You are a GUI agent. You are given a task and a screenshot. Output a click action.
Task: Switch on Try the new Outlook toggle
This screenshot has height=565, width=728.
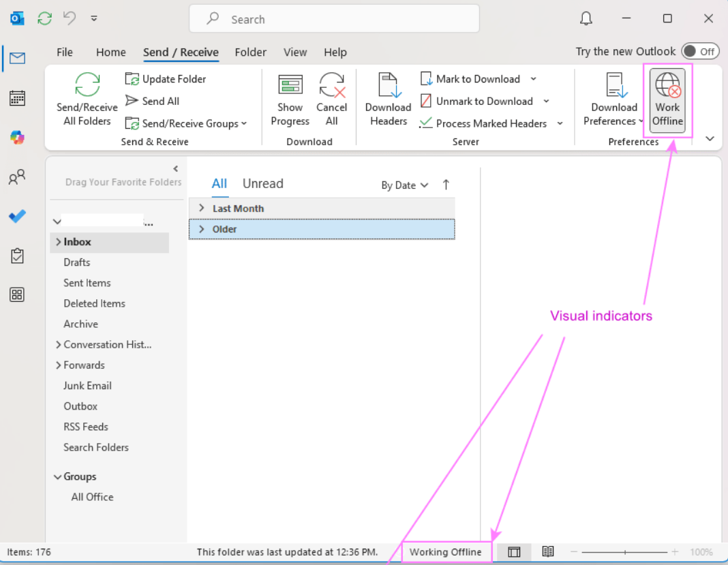tap(701, 52)
